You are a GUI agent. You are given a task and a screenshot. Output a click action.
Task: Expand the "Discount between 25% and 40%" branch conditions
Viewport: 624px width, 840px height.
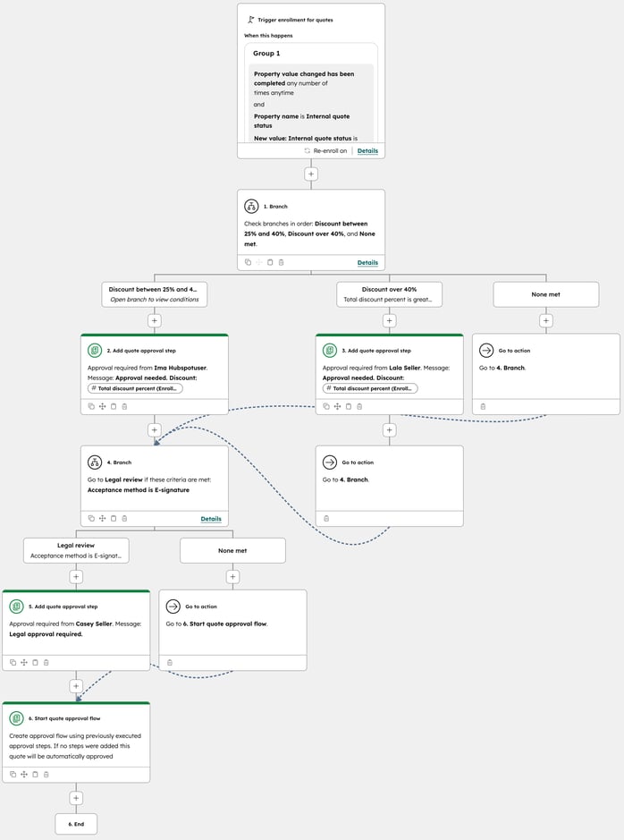pyautogui.click(x=155, y=294)
